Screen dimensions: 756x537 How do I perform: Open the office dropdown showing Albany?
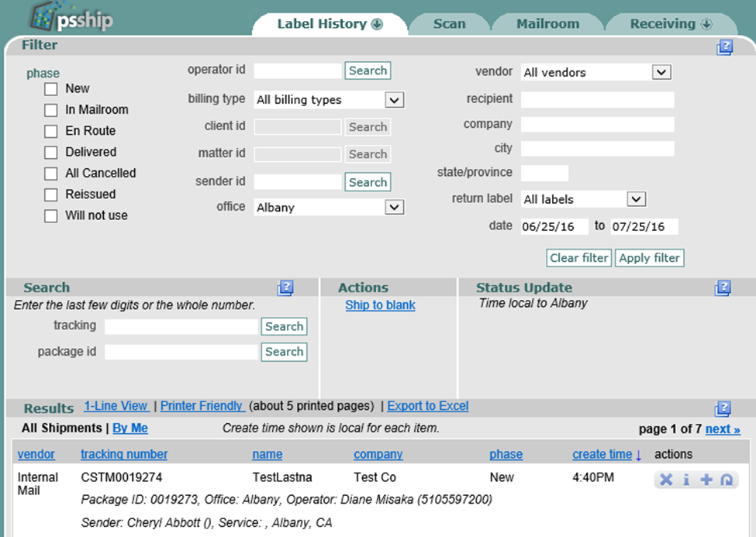pos(330,207)
